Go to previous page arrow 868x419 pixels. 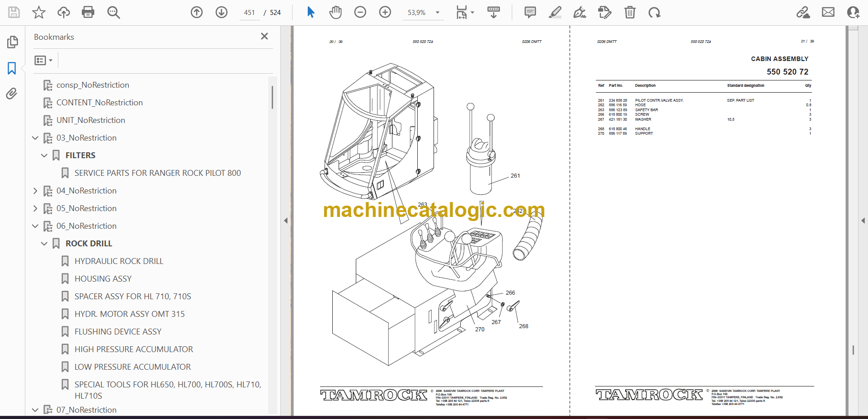(197, 12)
